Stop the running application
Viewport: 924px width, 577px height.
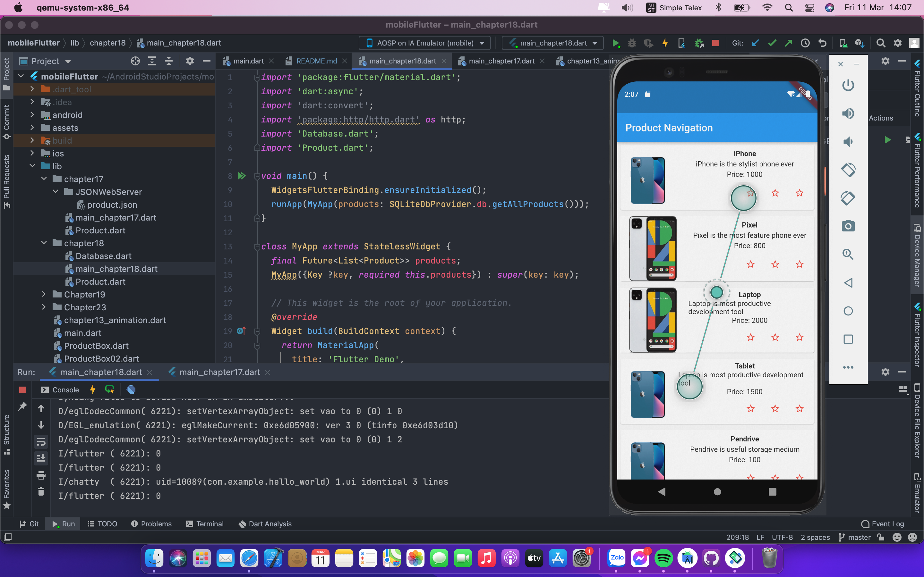[715, 43]
